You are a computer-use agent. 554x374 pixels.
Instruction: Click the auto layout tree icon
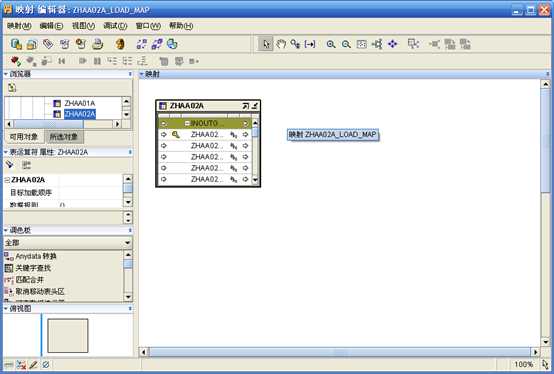pos(377,44)
